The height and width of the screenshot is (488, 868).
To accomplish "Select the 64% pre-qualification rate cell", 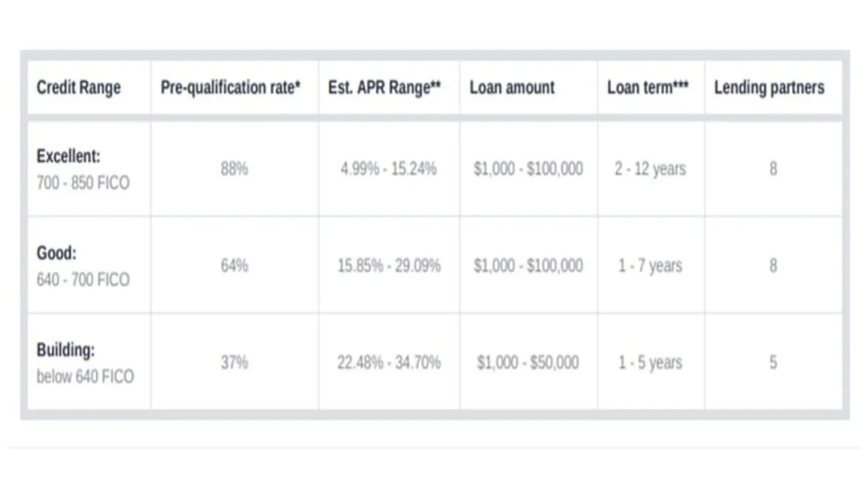I will coord(234,266).
